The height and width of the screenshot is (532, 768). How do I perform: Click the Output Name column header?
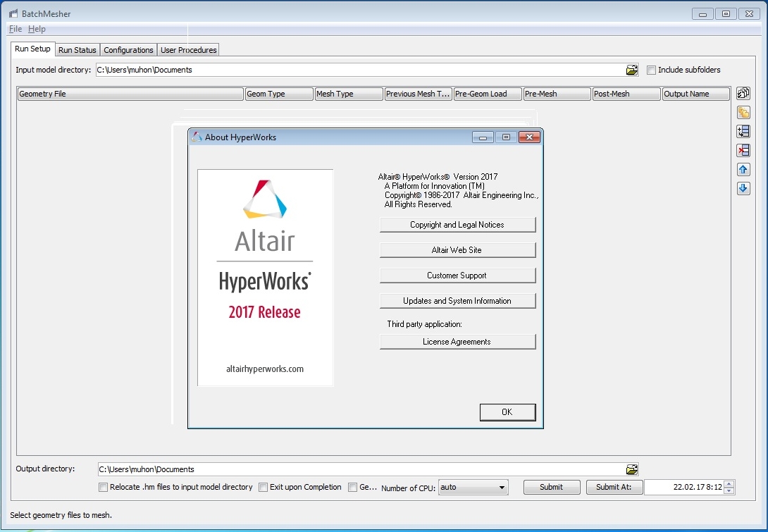pos(696,94)
